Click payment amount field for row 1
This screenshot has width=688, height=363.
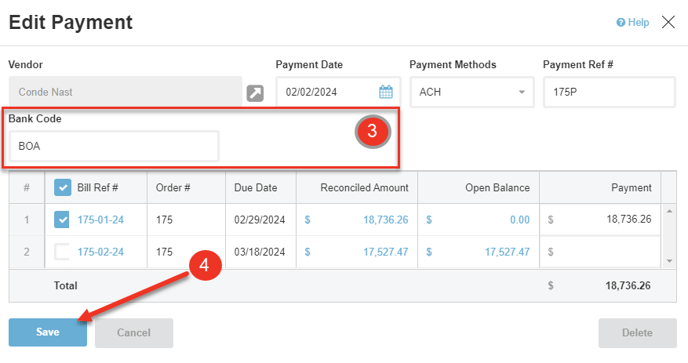pos(600,219)
